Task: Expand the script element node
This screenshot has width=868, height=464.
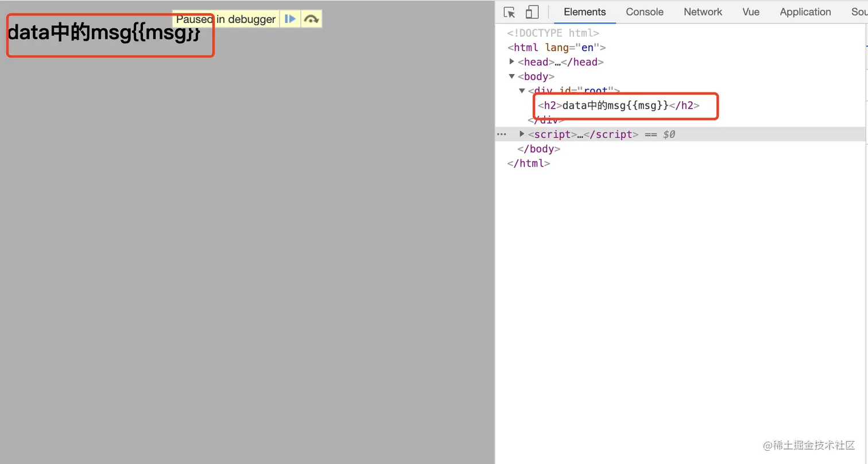Action: pos(522,134)
